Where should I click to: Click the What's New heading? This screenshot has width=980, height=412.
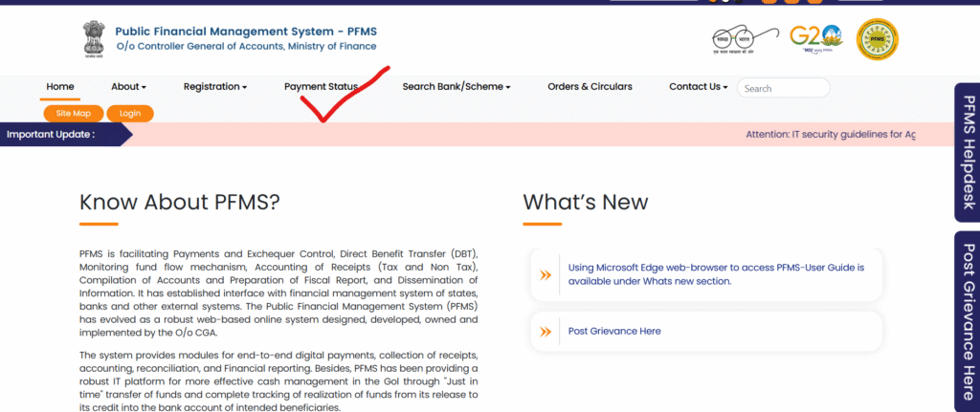click(x=586, y=203)
